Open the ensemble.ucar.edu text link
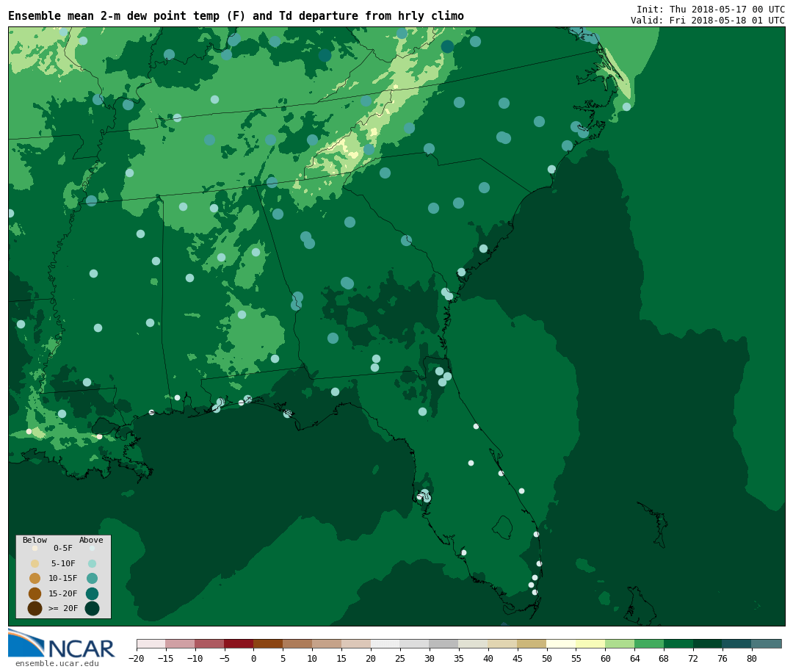This screenshot has width=793, height=672. 57,663
